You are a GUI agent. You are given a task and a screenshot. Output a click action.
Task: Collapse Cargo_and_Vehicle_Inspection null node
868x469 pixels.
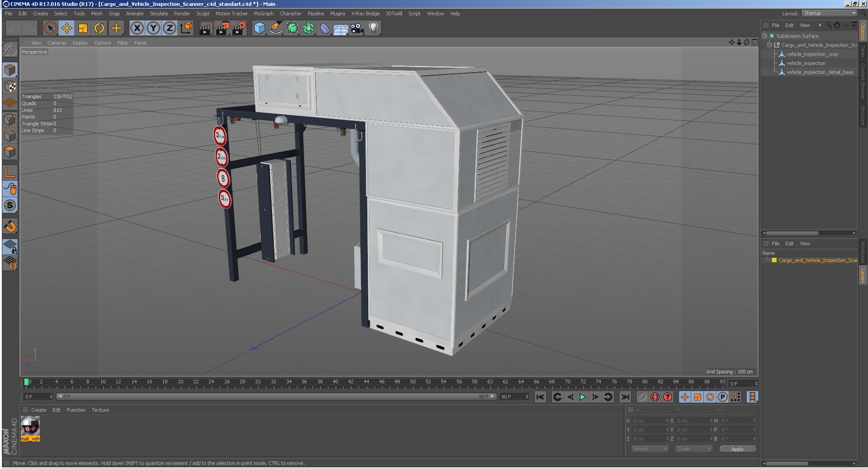(x=770, y=45)
